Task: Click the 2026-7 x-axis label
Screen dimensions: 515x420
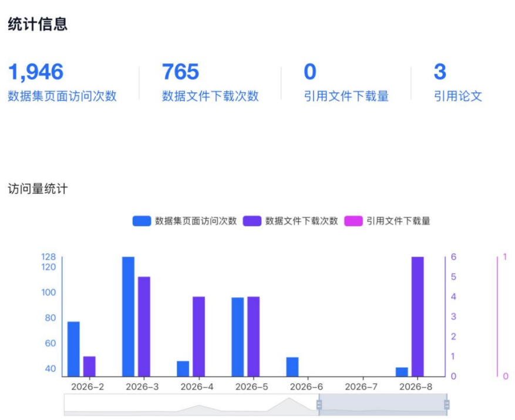Action: click(361, 387)
